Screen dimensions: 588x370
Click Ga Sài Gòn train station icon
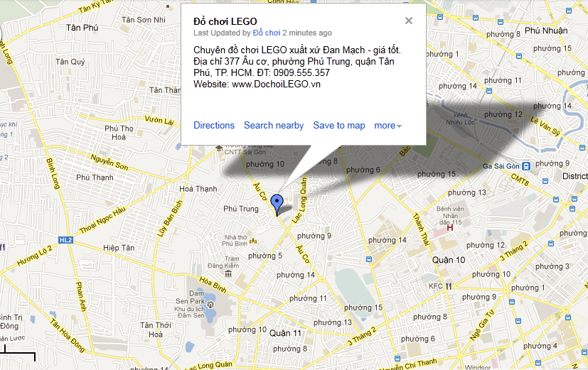tap(527, 166)
